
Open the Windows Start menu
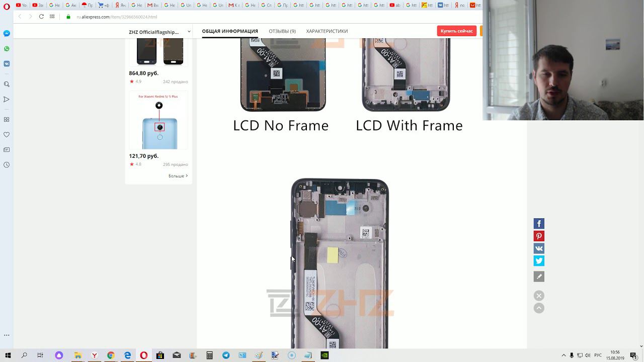click(8, 355)
